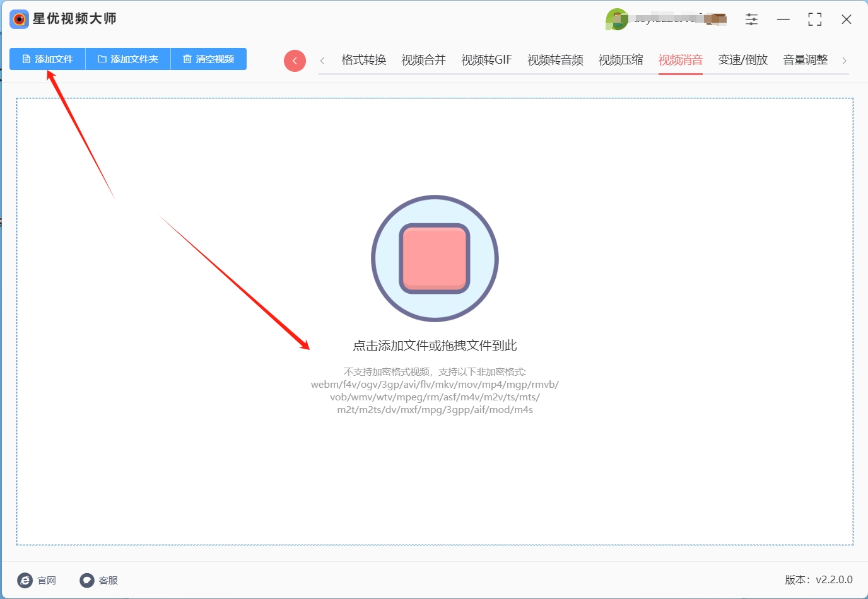Open the 音量调整 tab
Viewport: 868px width, 599px height.
point(806,60)
